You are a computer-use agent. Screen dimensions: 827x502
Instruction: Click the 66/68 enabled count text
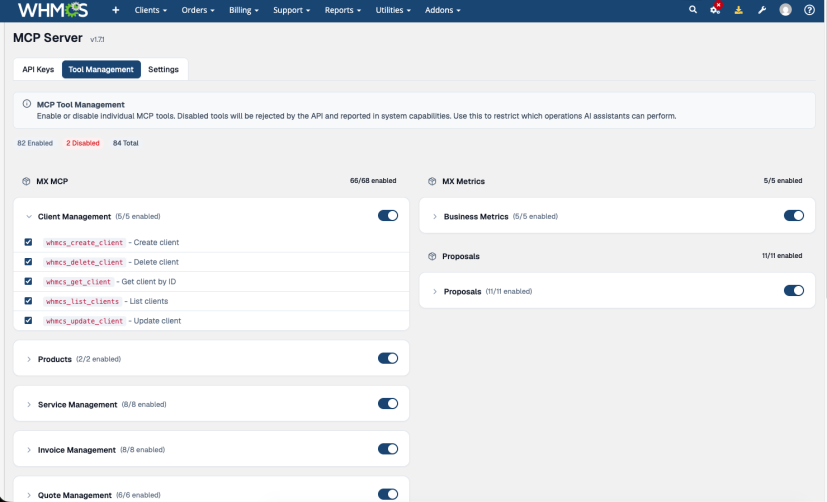pyautogui.click(x=373, y=180)
